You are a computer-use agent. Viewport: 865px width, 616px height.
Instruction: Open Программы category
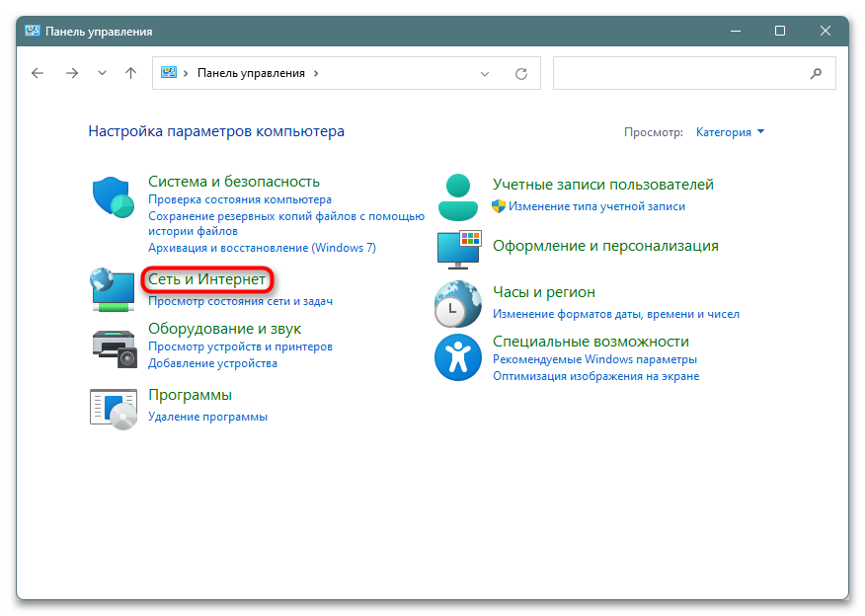click(x=191, y=396)
